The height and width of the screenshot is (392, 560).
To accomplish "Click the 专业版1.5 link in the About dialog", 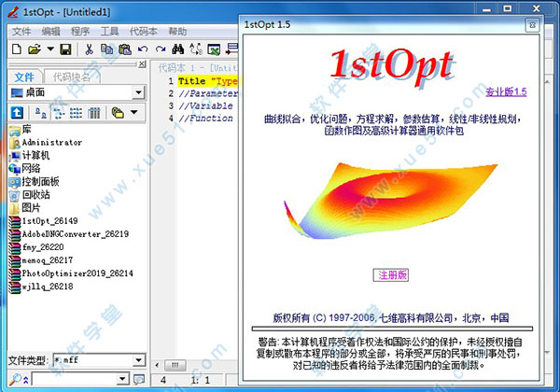I will coord(506,91).
